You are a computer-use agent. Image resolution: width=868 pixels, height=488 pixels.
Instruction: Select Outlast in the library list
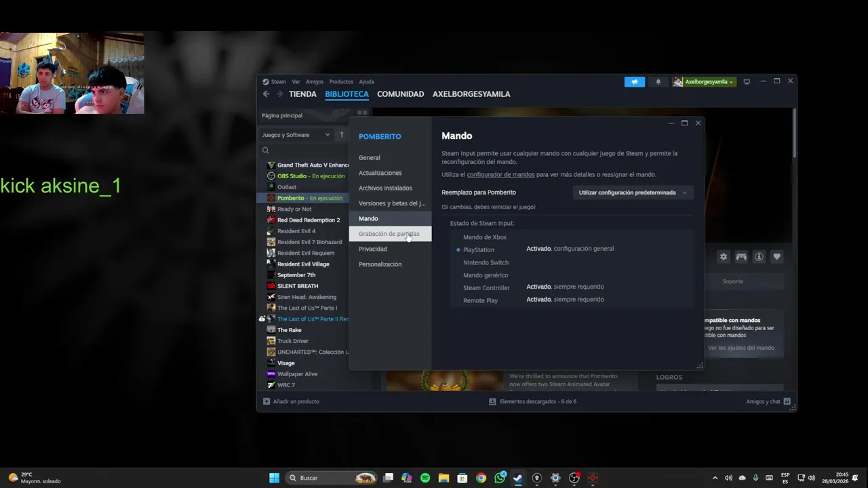[x=286, y=187]
